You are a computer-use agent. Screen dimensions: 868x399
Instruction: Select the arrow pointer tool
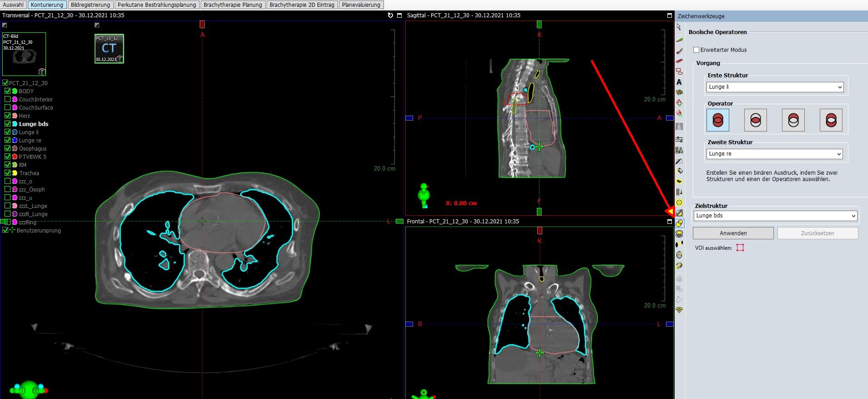click(679, 27)
